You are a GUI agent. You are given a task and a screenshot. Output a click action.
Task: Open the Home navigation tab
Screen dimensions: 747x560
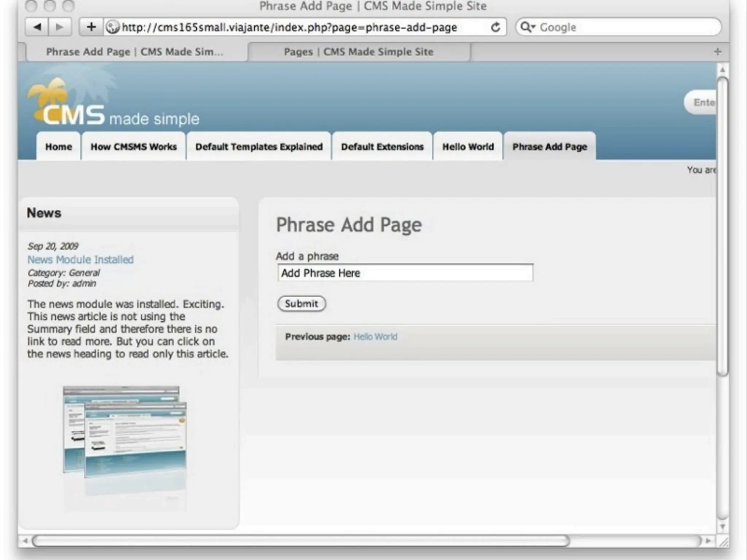[58, 147]
